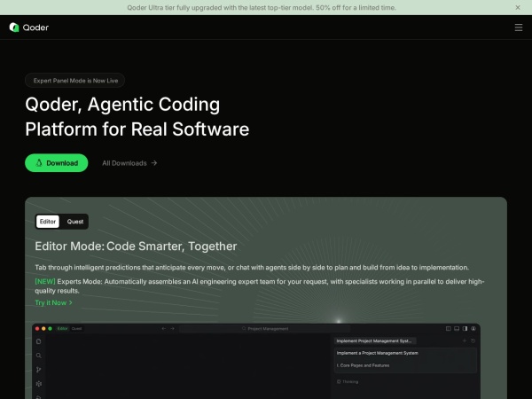Screen dimensions: 532x399
Task: Select the Implement Project Management Syst... chat tab
Action: (375, 341)
